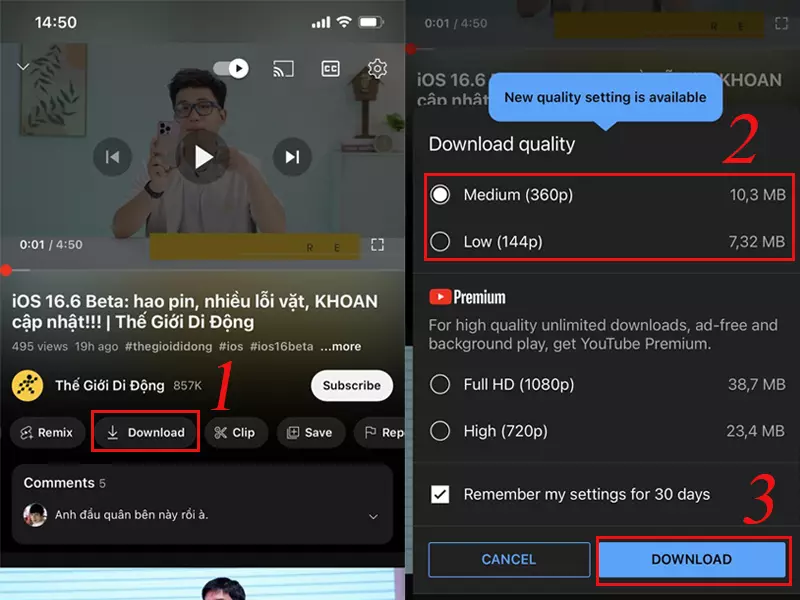The image size is (800, 600).
Task: Subscribe to Thế Giới Di Động channel
Action: pos(352,385)
